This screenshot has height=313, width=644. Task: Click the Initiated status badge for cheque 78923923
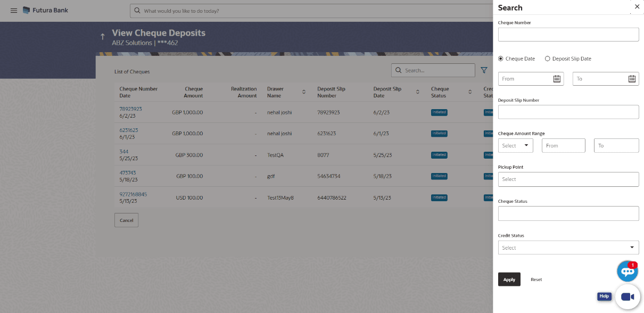coord(439,112)
